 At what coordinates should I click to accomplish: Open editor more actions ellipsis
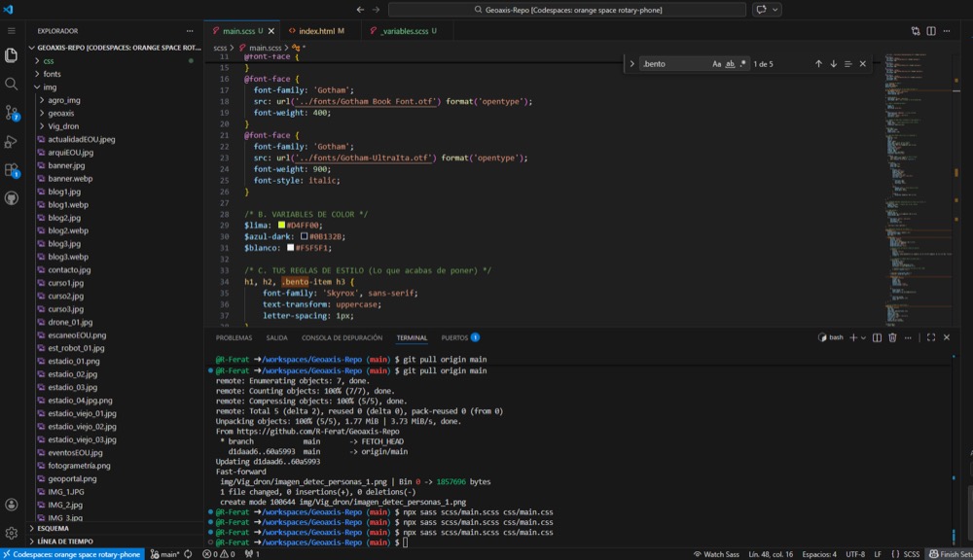pyautogui.click(x=947, y=31)
